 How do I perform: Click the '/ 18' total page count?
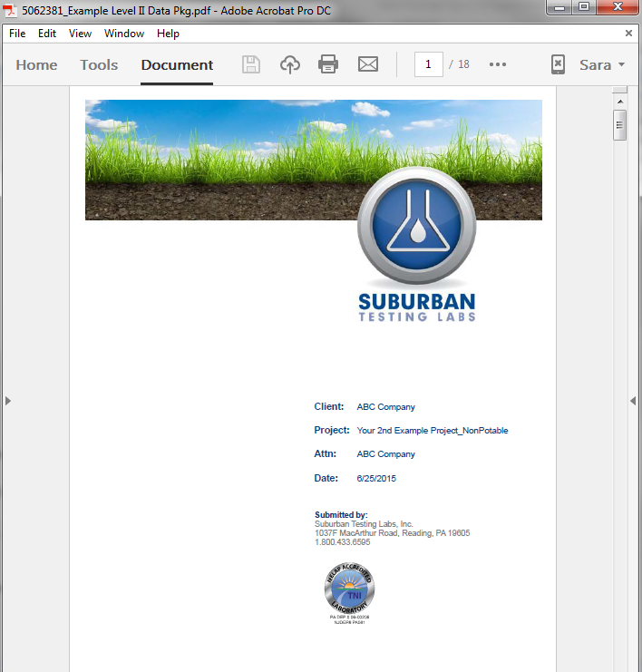click(459, 64)
